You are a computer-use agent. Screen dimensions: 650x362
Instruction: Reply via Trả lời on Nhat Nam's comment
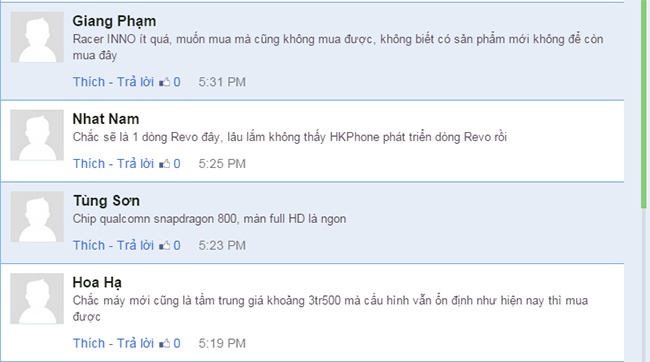point(135,163)
